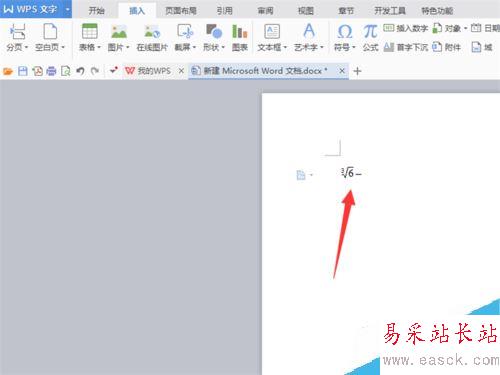
Task: Click the paste options icon beside formula
Action: (x=301, y=175)
